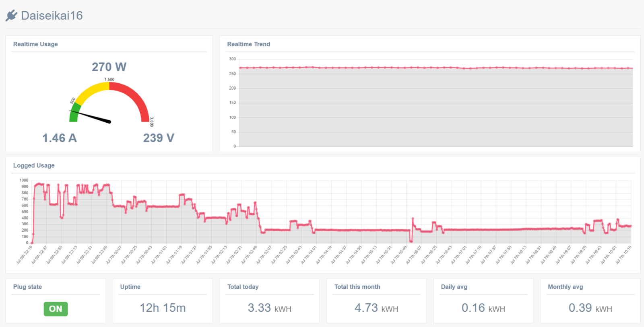The width and height of the screenshot is (644, 327).
Task: Click the 1000 label on Logged Usage axis
Action: tap(24, 180)
